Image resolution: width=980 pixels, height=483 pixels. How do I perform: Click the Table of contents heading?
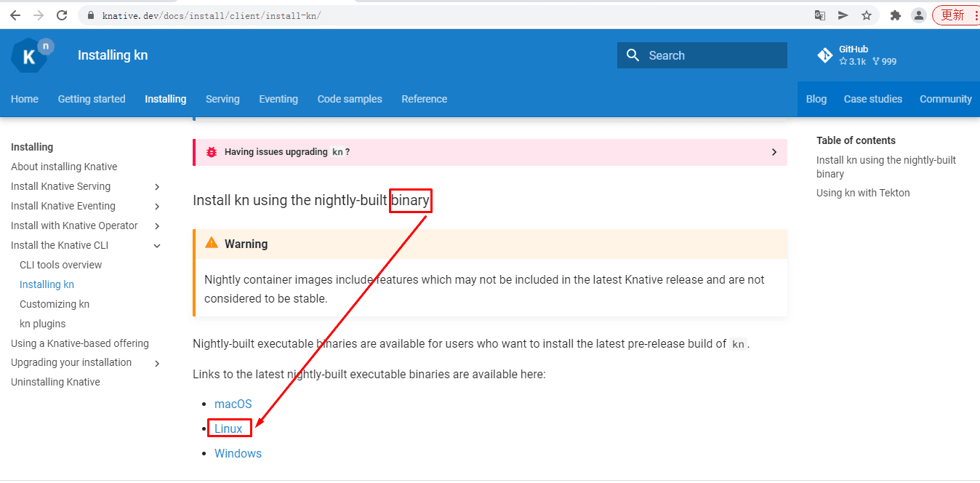tap(856, 140)
